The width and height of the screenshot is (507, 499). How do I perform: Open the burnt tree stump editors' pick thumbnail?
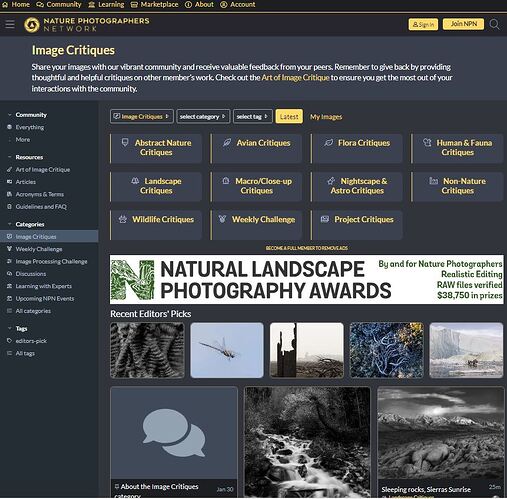click(306, 350)
